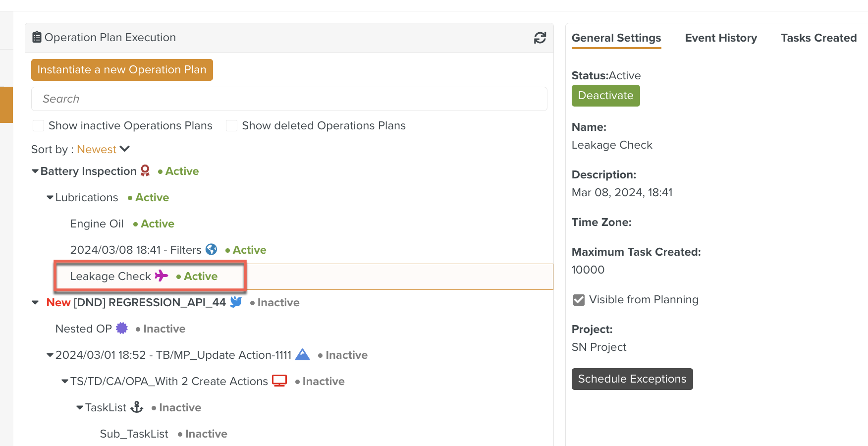Collapse the Lubrications tree node
868x446 pixels.
tap(50, 198)
